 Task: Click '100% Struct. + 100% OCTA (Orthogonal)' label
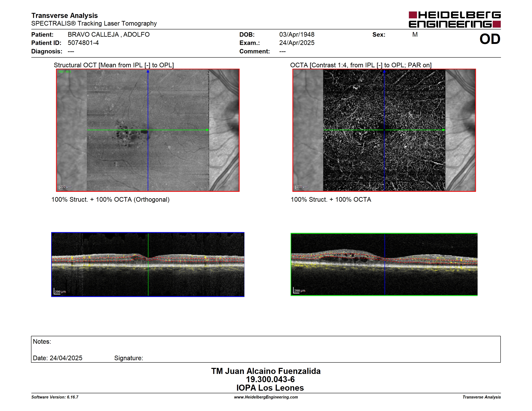pyautogui.click(x=110, y=200)
